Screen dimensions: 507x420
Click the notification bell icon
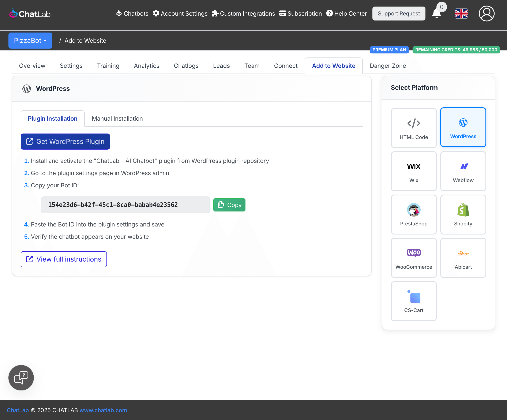[436, 14]
